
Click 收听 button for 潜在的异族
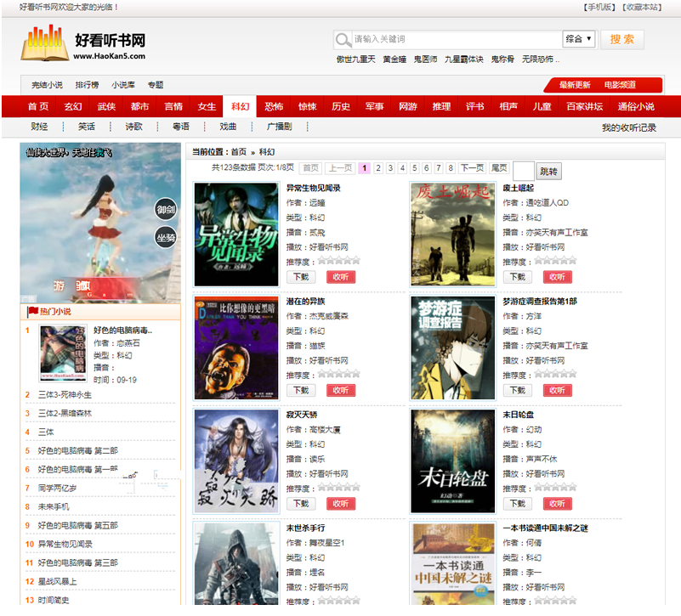click(x=340, y=390)
